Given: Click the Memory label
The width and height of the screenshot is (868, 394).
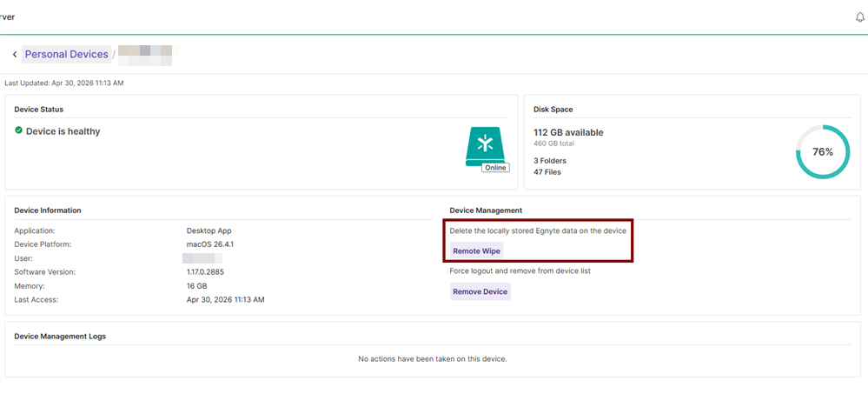Looking at the screenshot, I should pos(30,286).
